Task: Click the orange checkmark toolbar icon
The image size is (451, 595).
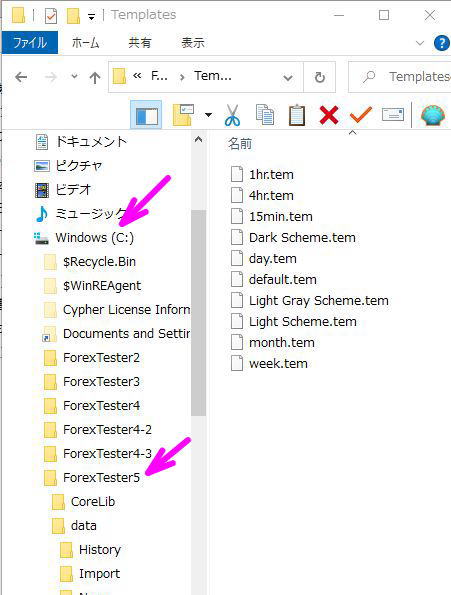Action: [360, 114]
